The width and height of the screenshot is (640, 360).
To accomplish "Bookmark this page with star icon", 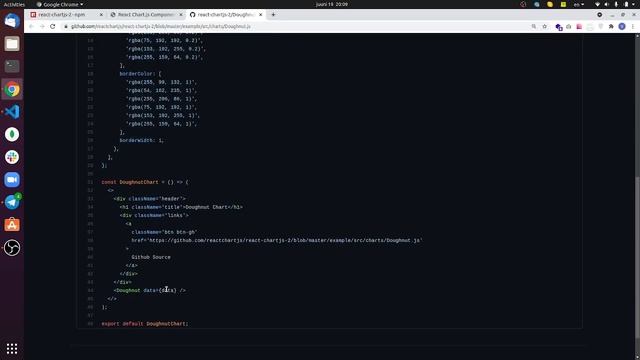I will pos(544,26).
